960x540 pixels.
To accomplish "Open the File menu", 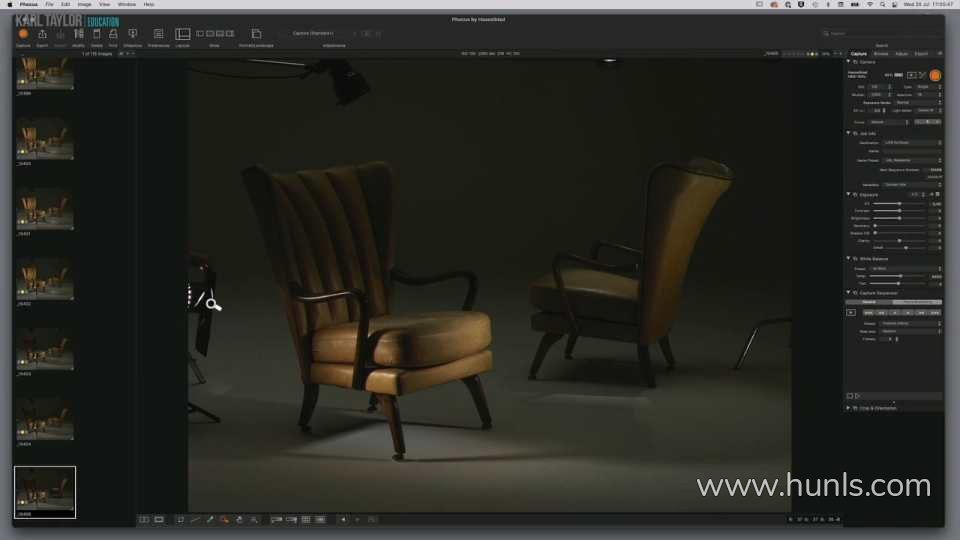I will 50,4.
